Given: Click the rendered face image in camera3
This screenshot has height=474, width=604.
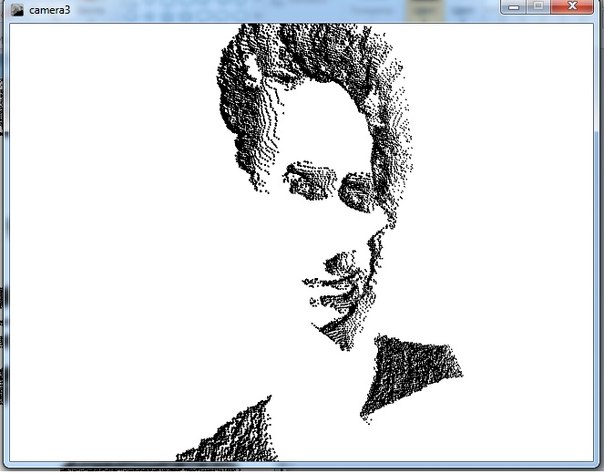Looking at the screenshot, I should pyautogui.click(x=301, y=242).
